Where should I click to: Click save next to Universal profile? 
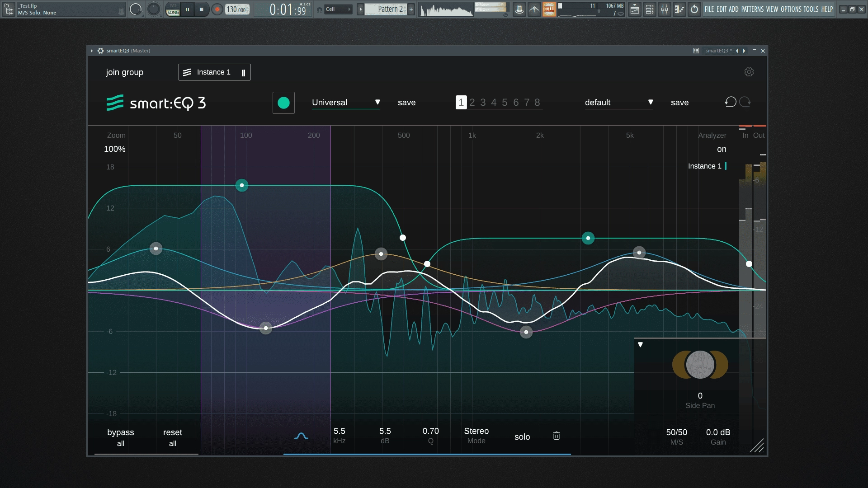pyautogui.click(x=406, y=103)
